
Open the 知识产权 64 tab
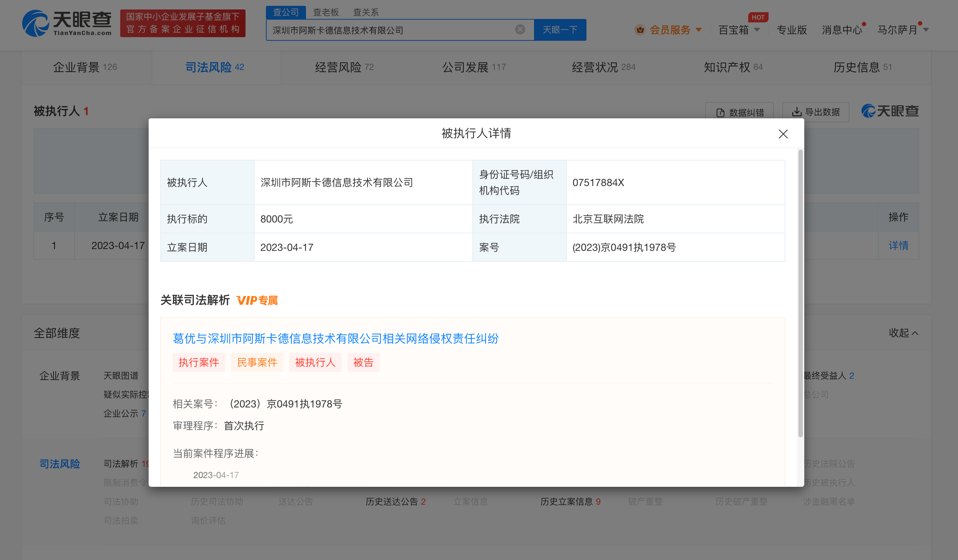[x=733, y=67]
